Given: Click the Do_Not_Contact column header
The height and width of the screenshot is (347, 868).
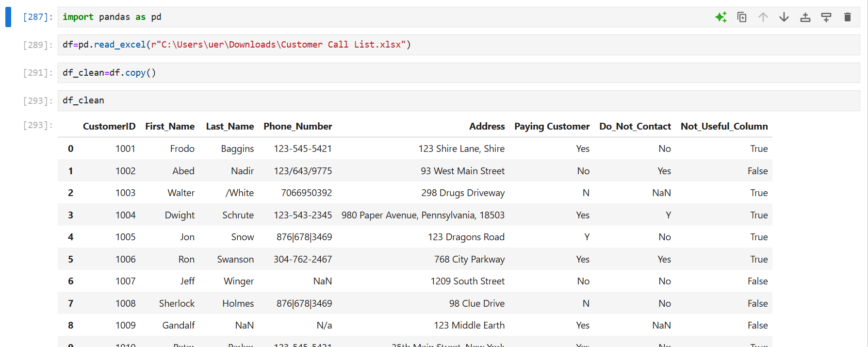Looking at the screenshot, I should click(635, 126).
